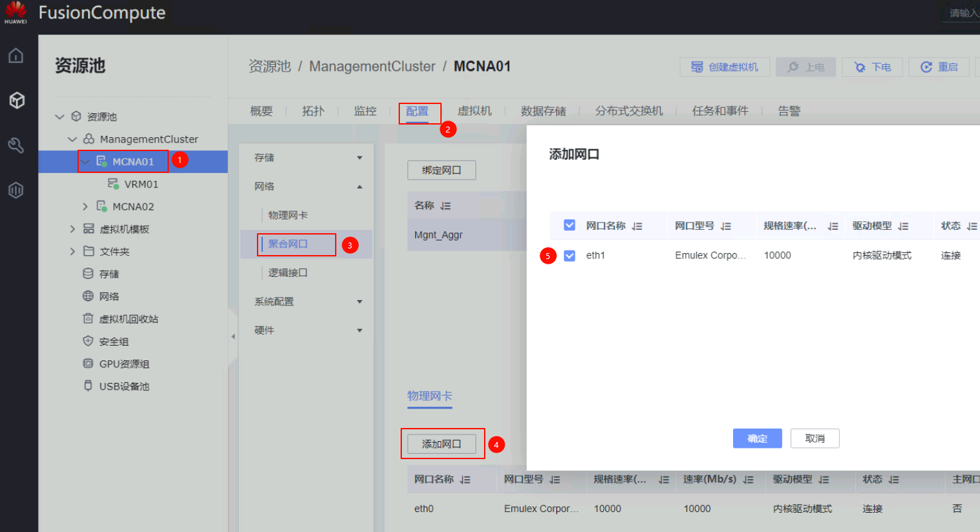Click the 重启 restart button
This screenshot has width=980, height=532.
(939, 67)
